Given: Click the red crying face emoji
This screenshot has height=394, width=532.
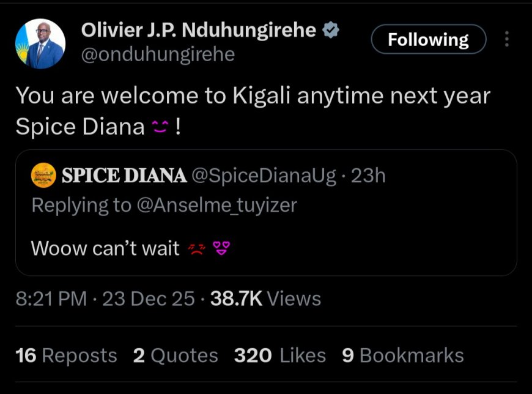Looking at the screenshot, I should point(195,248).
